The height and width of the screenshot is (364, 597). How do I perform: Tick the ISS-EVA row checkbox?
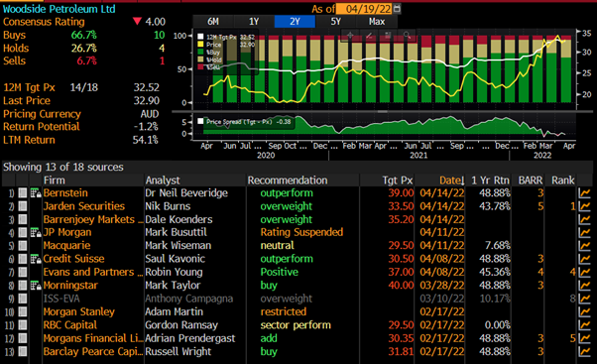23,299
